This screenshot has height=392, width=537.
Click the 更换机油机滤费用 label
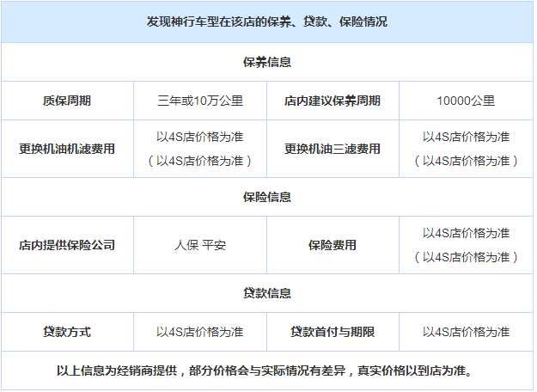point(67,149)
